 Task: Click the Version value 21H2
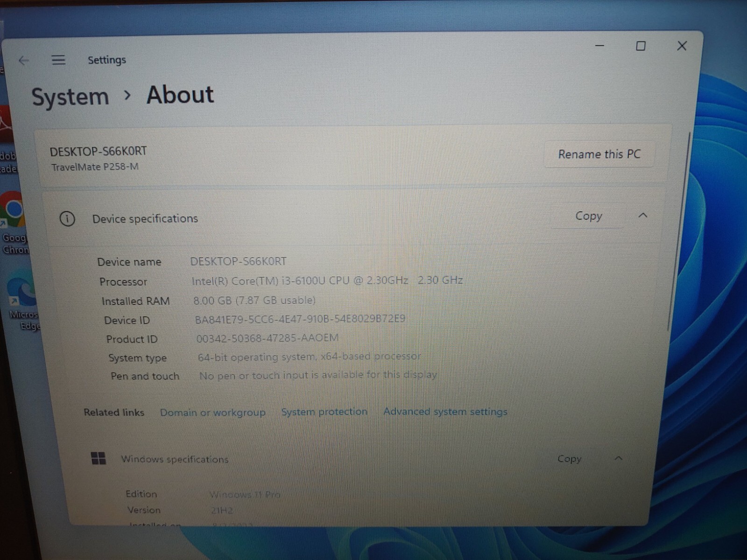[x=222, y=511]
